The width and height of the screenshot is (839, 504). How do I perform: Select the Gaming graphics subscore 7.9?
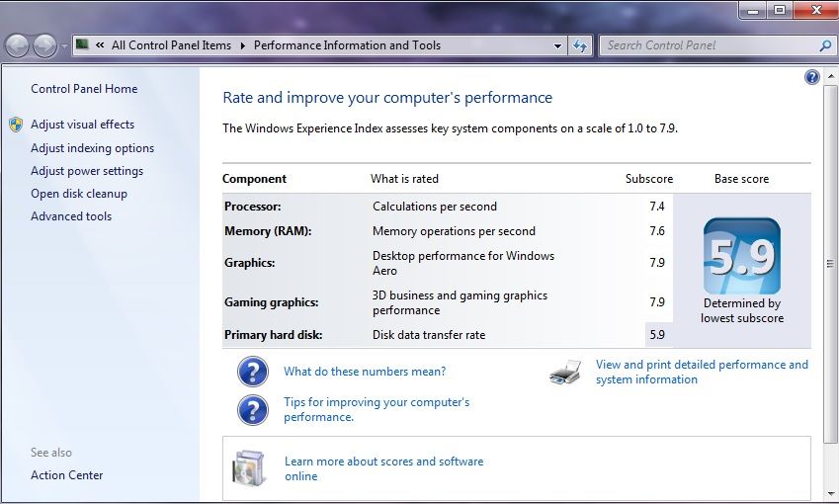656,302
